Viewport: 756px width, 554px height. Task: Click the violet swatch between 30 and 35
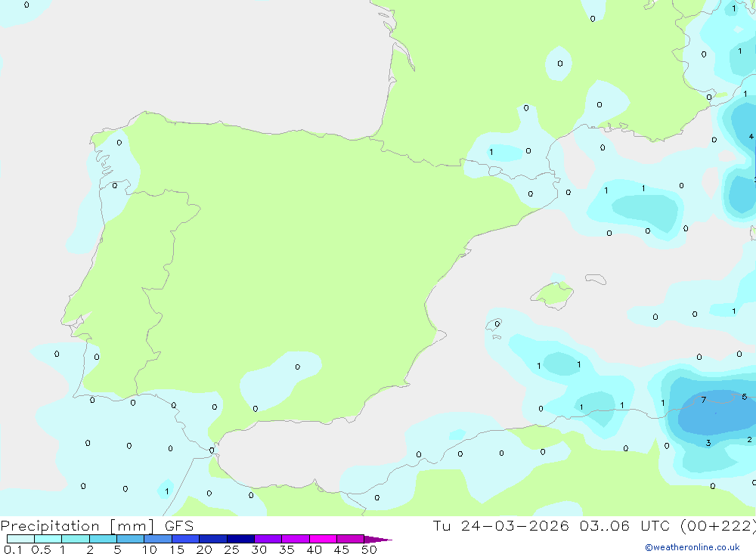pos(268,539)
